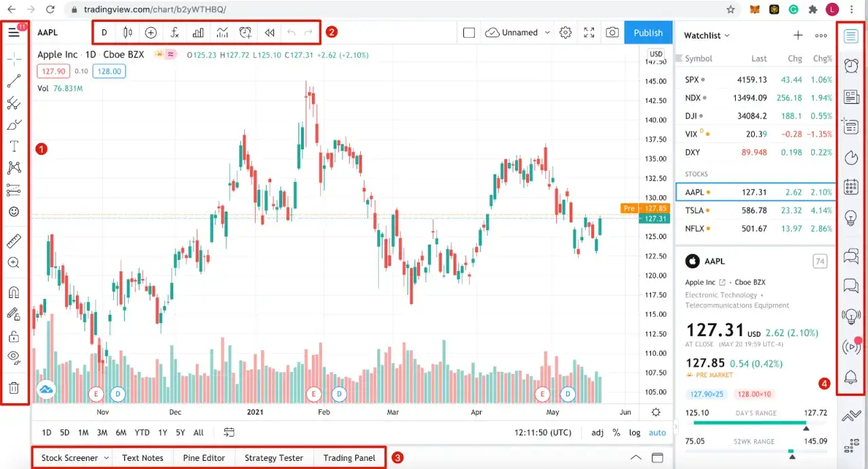Switch to the Pine Editor tab
This screenshot has height=469, width=868.
tap(203, 457)
